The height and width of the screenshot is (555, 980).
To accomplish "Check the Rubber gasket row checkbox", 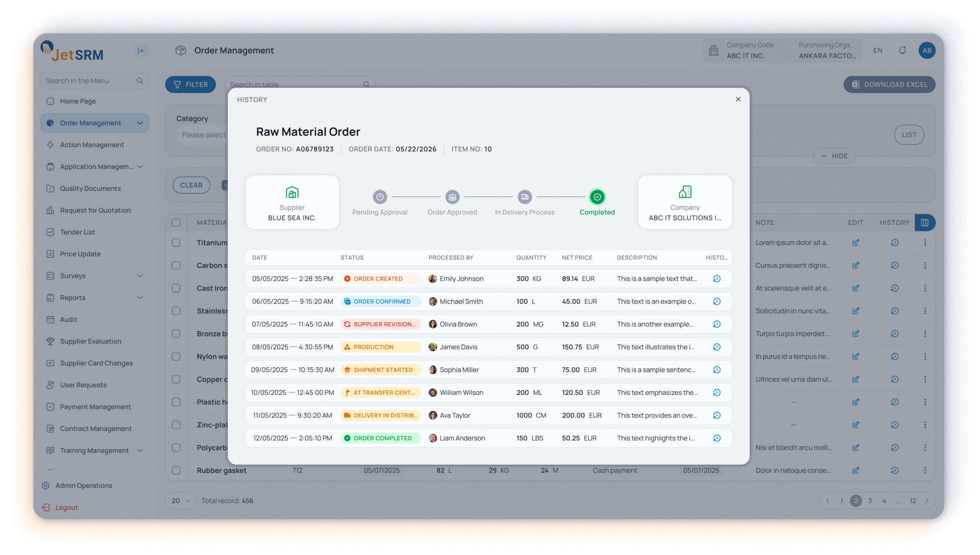I will [176, 470].
